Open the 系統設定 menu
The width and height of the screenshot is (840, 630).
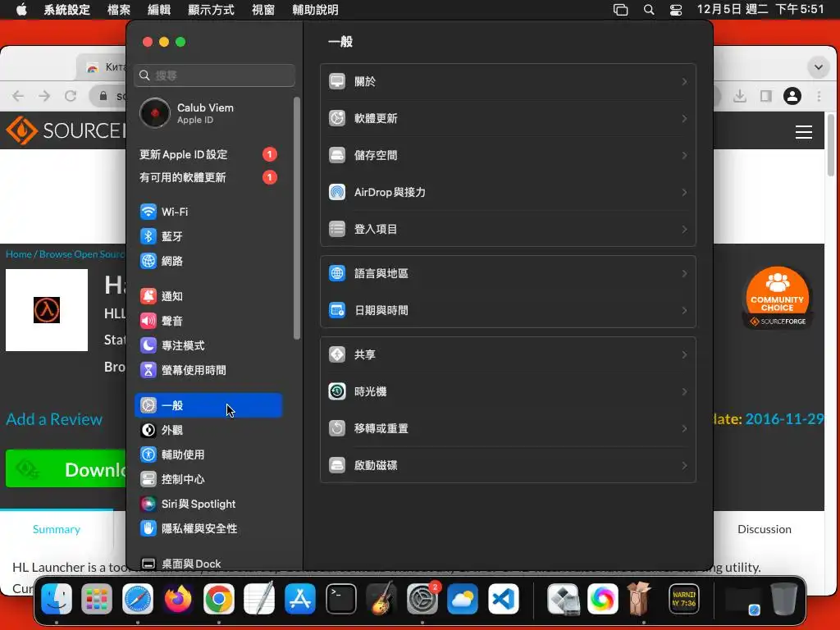pos(67,10)
